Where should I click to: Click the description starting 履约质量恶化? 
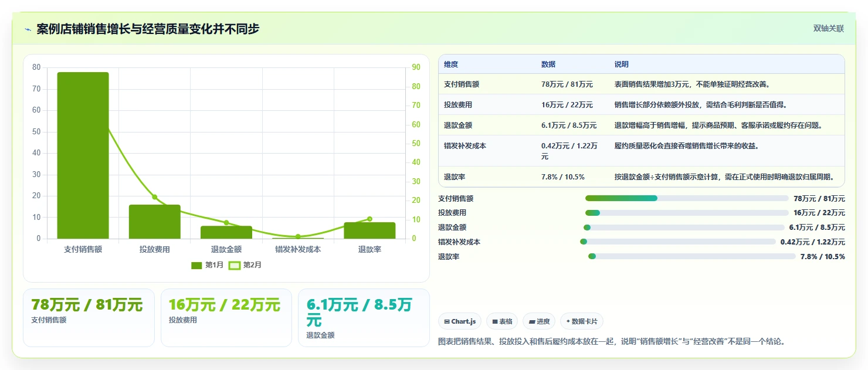tap(687, 146)
